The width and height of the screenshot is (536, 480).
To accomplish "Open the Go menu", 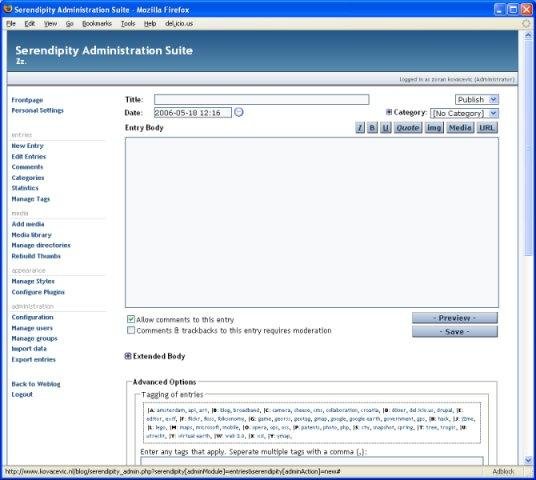I will point(70,24).
